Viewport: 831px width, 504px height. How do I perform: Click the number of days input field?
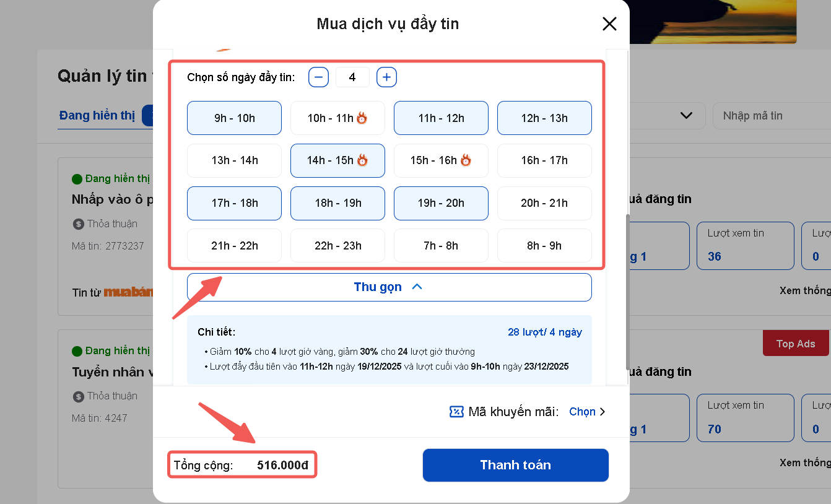352,77
